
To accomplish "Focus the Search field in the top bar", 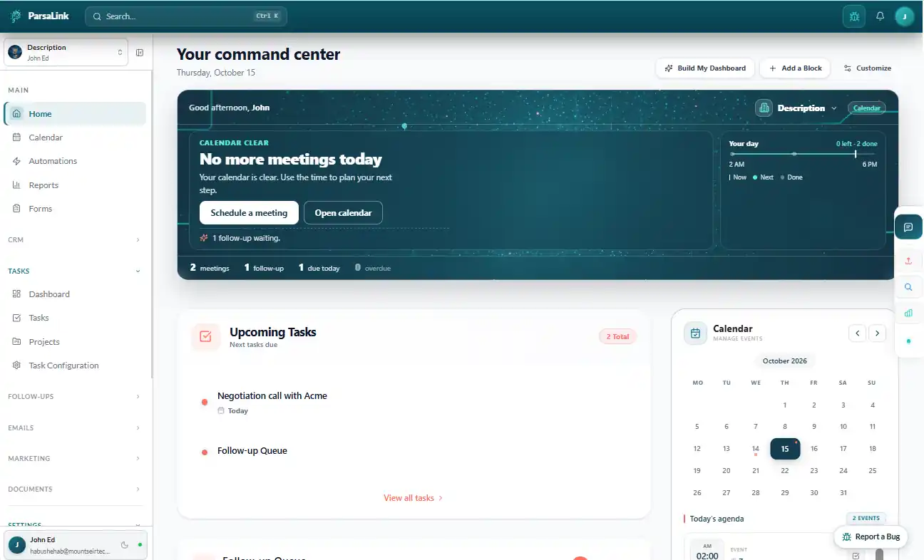I will pos(186,16).
